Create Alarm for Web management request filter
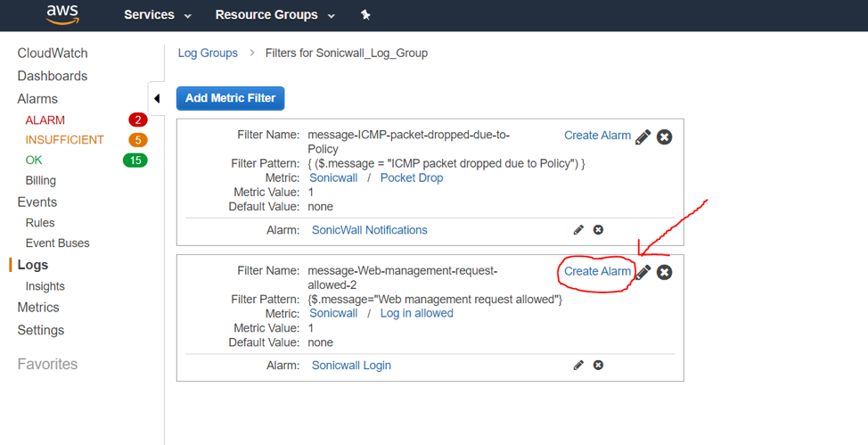This screenshot has width=868, height=445. tap(597, 271)
